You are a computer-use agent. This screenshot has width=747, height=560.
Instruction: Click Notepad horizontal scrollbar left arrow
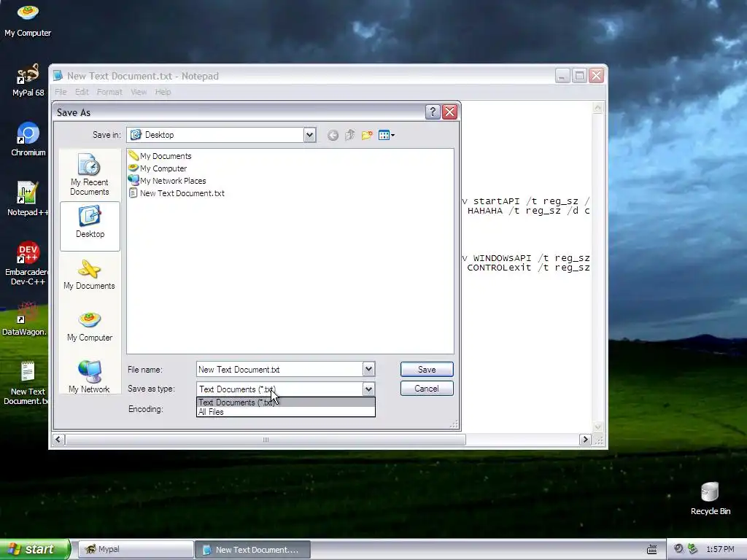[x=58, y=440]
